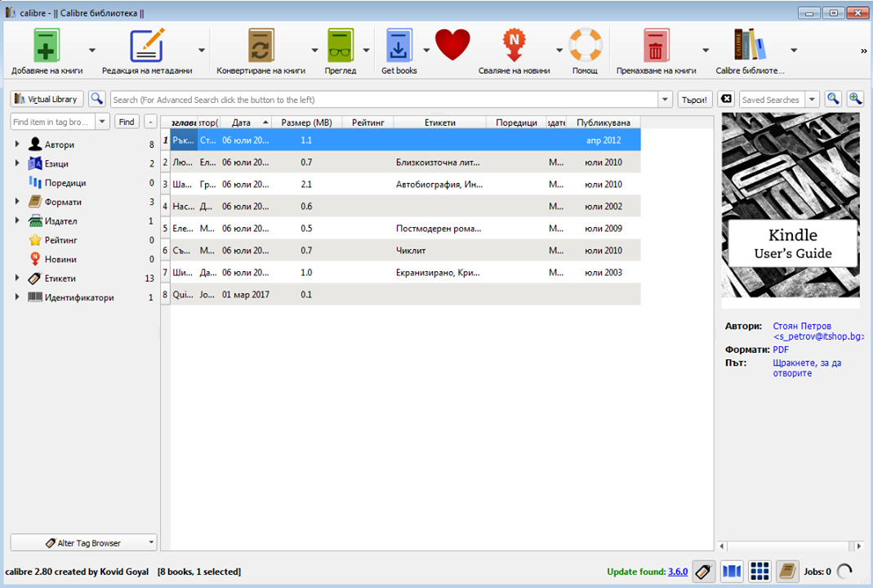Open the Saved Searches dropdown
The image size is (873, 588).
812,100
